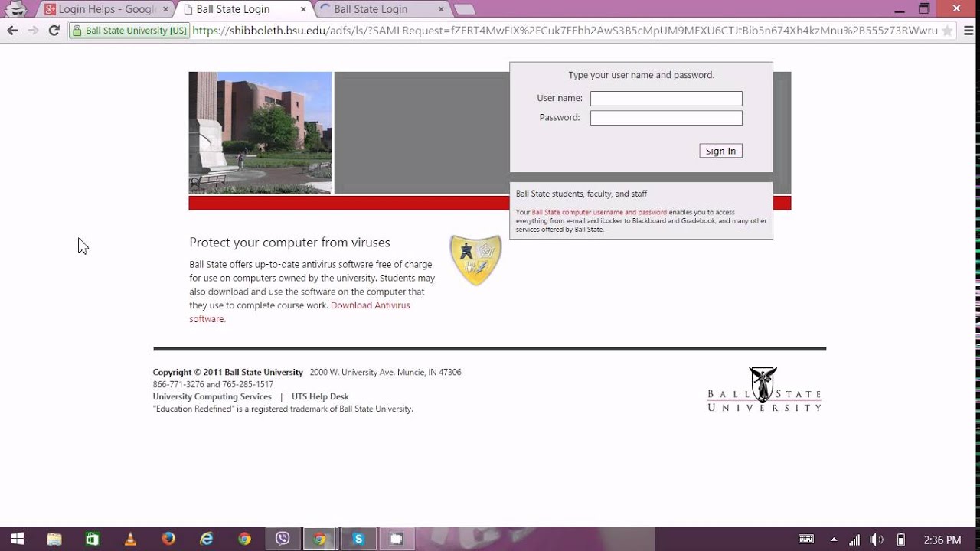The height and width of the screenshot is (551, 980).
Task: Launch Internet Explorer from the taskbar
Action: (x=207, y=539)
